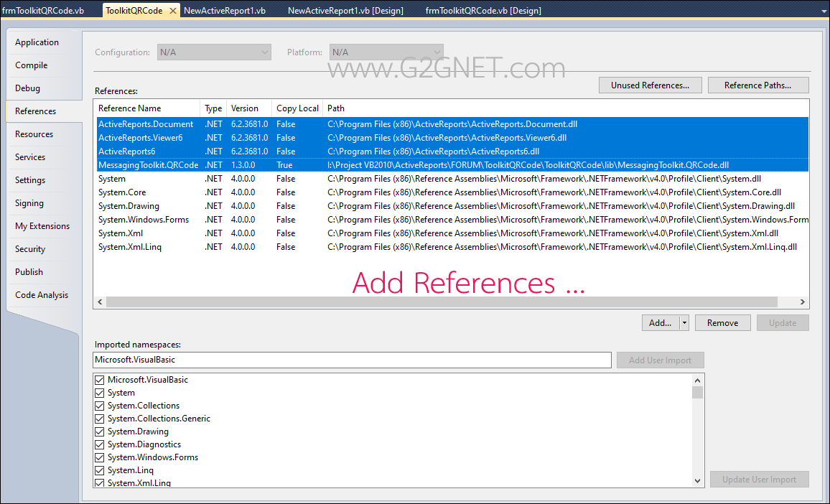The image size is (830, 504).
Task: Click the Update reference button
Action: click(x=783, y=323)
